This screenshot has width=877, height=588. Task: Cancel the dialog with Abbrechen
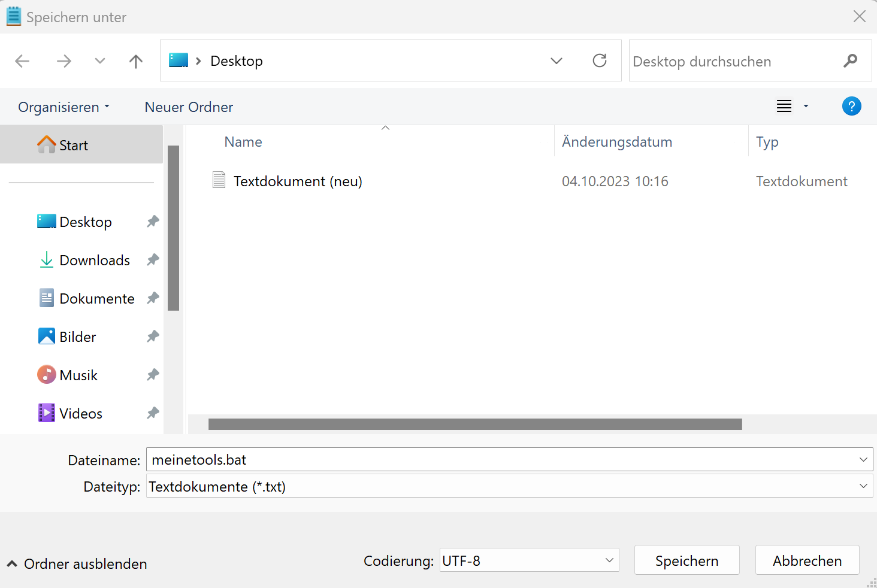pyautogui.click(x=806, y=560)
